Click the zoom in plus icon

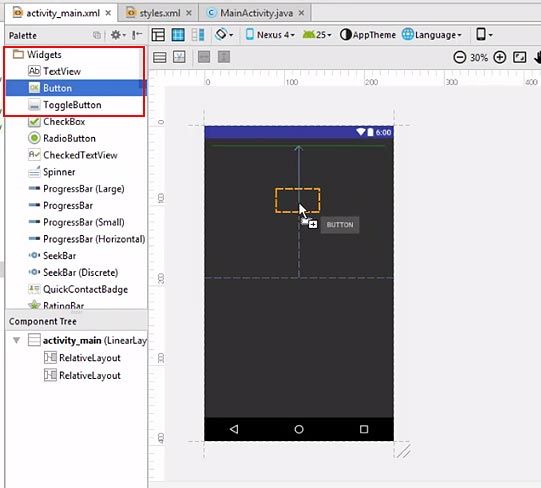coord(500,57)
